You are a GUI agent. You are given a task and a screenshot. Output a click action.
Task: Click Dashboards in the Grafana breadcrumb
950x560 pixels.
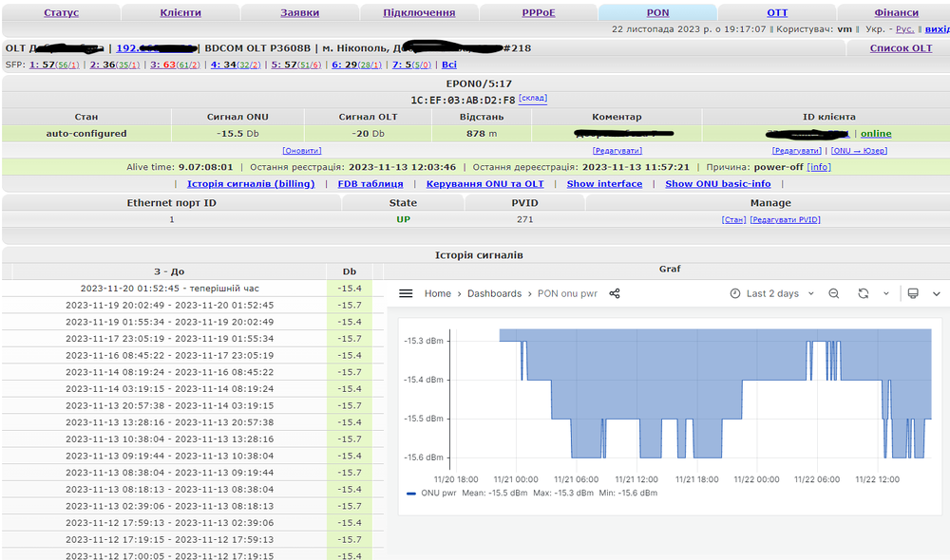coord(494,293)
